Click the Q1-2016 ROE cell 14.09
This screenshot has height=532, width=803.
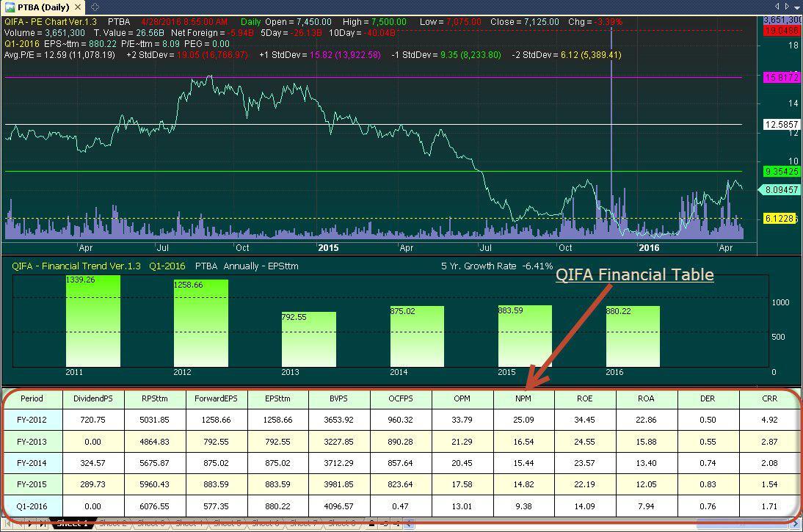[585, 506]
